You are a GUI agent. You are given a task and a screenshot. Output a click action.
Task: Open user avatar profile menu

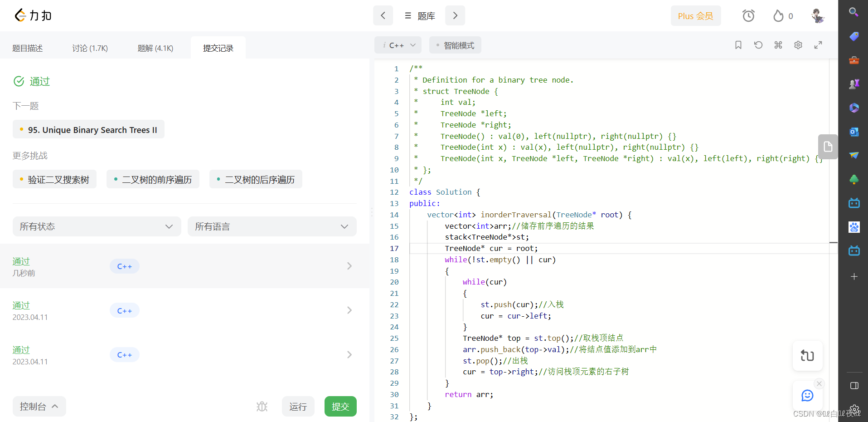point(817,16)
